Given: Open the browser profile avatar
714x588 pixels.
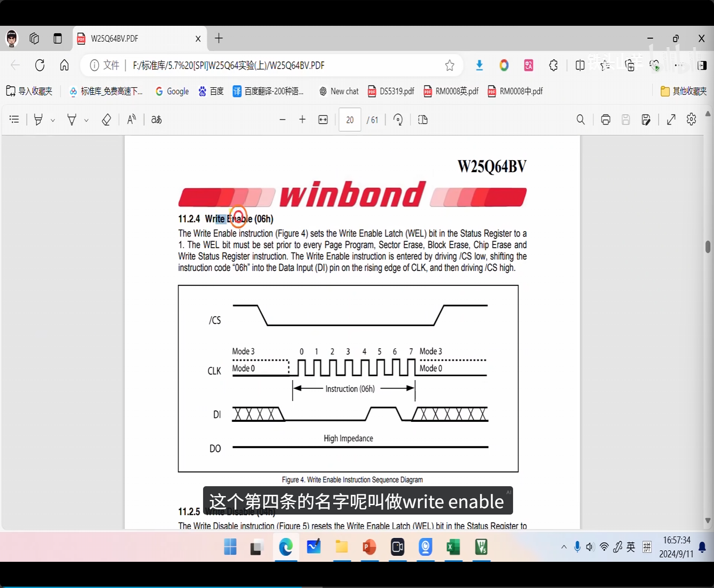Looking at the screenshot, I should tap(12, 39).
